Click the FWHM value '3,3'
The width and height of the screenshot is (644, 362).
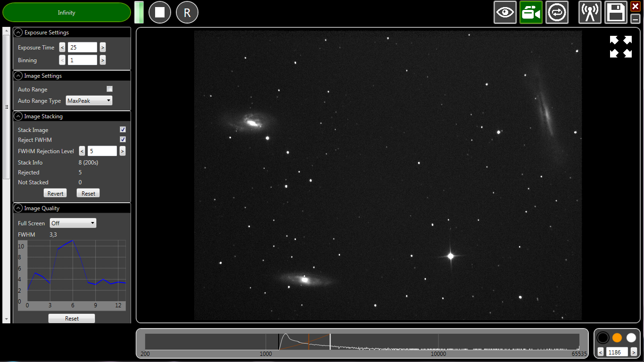[x=53, y=234]
